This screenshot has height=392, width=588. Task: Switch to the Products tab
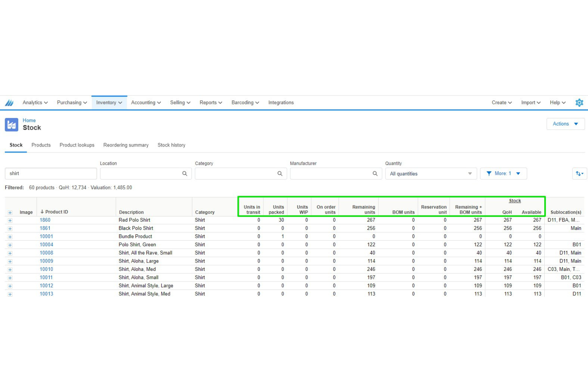tap(41, 145)
